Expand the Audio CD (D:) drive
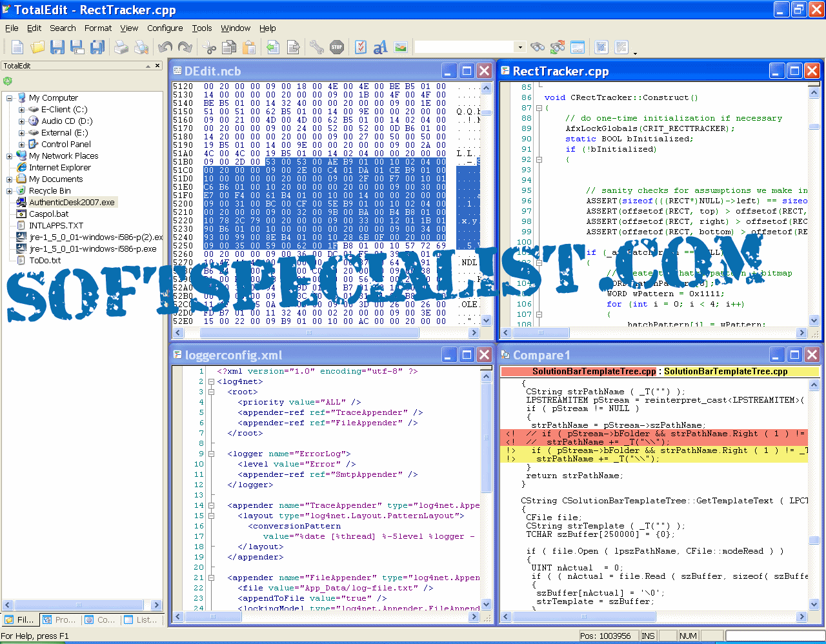The image size is (826, 644). (21, 121)
